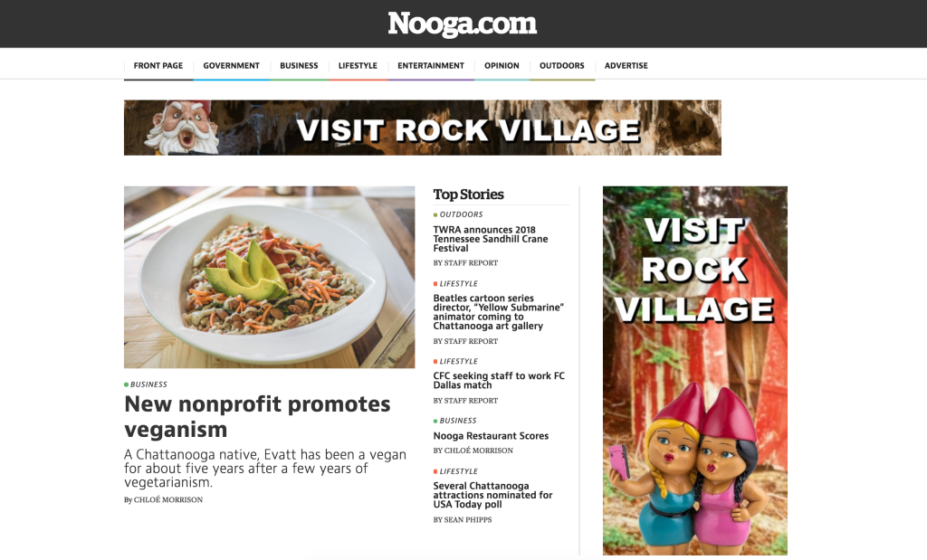927x560 pixels.
Task: Open TWRA Sandhill Crane Festival story
Action: pos(491,239)
